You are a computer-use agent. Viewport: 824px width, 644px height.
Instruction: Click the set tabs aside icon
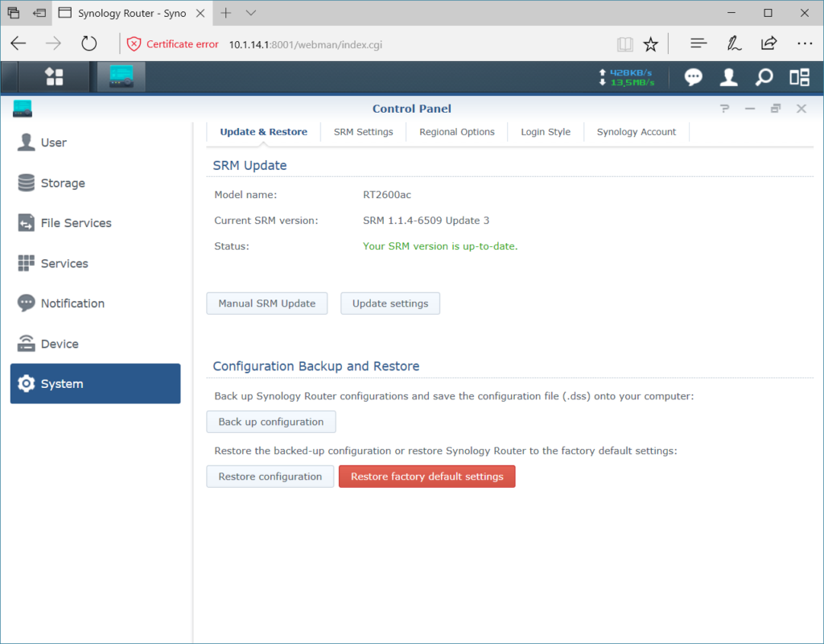point(39,13)
